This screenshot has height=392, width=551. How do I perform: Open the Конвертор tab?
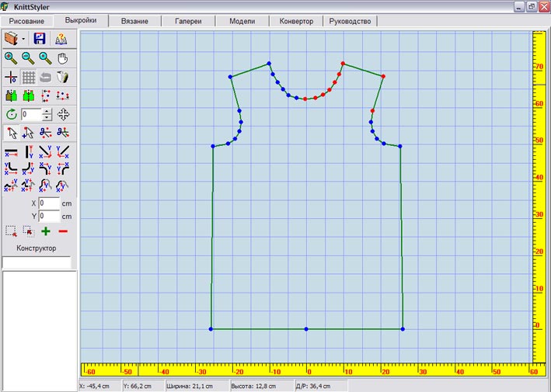click(296, 21)
